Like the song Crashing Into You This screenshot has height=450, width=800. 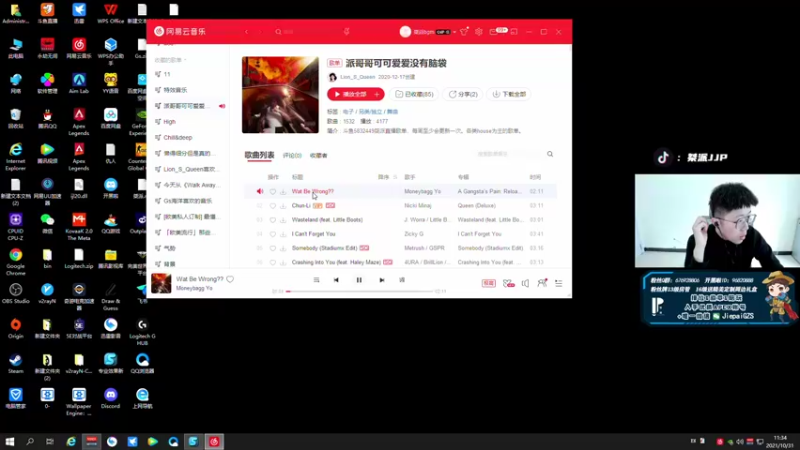click(x=273, y=262)
